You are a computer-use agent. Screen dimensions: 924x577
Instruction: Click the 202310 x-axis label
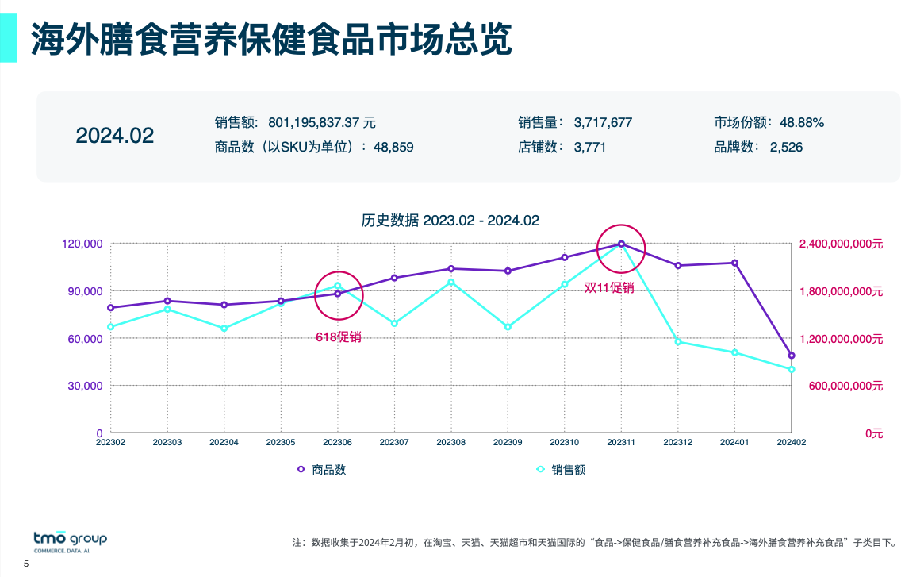click(x=565, y=443)
